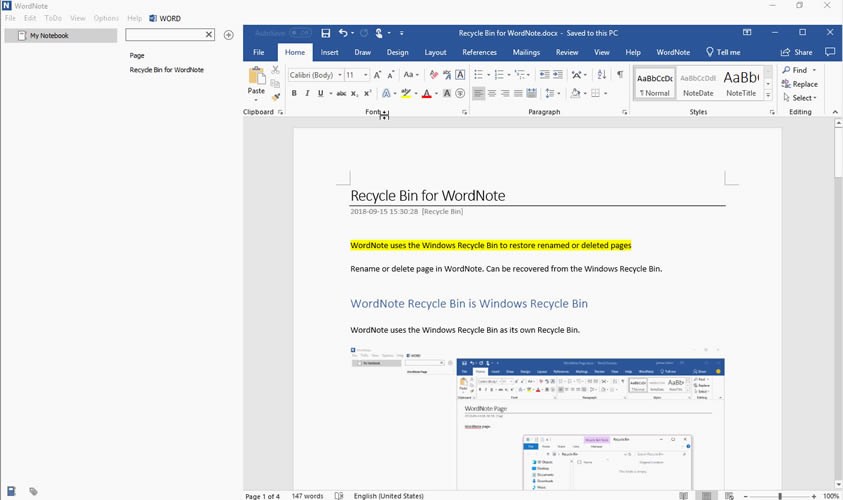Click the Bold formatting icon

pos(294,93)
